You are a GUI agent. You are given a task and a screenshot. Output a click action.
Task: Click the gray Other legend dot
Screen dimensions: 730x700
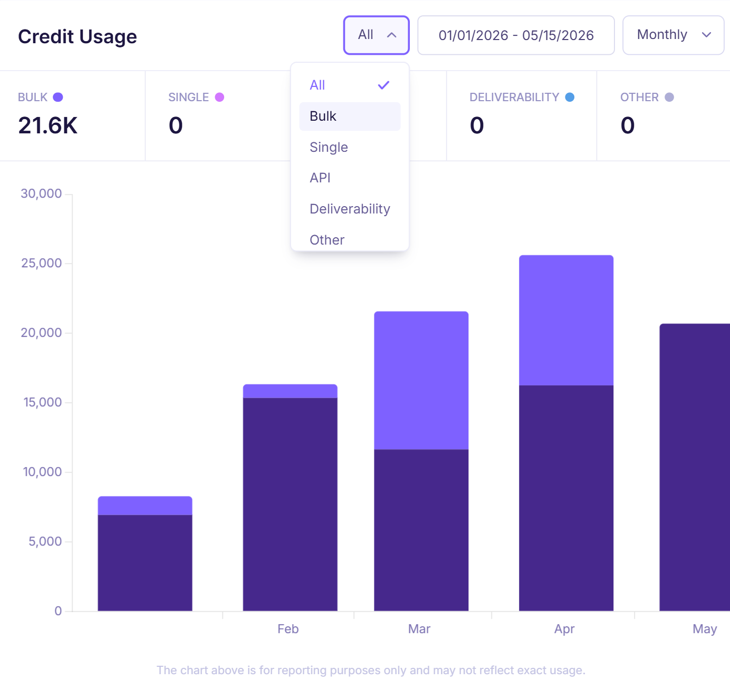[669, 97]
